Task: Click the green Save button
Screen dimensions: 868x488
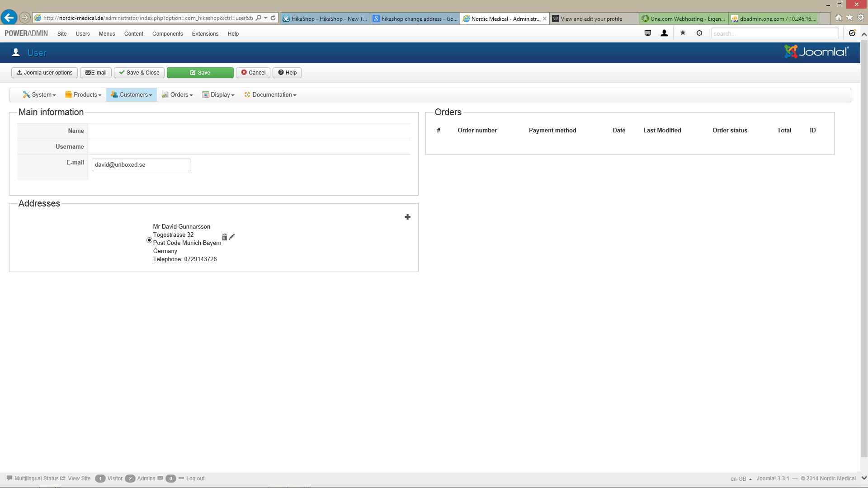Action: click(200, 73)
